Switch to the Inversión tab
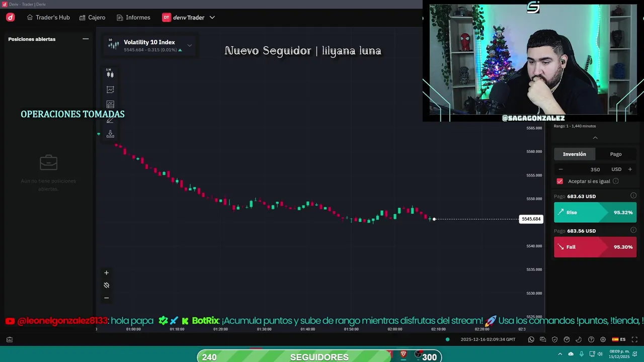Viewport: 644px width, 362px height. pyautogui.click(x=575, y=154)
